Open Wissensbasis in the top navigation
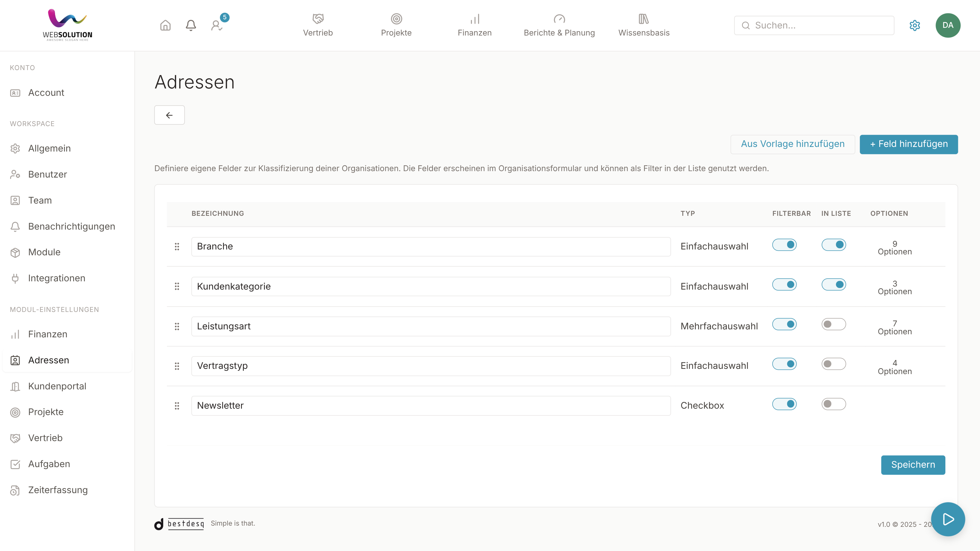 point(644,25)
